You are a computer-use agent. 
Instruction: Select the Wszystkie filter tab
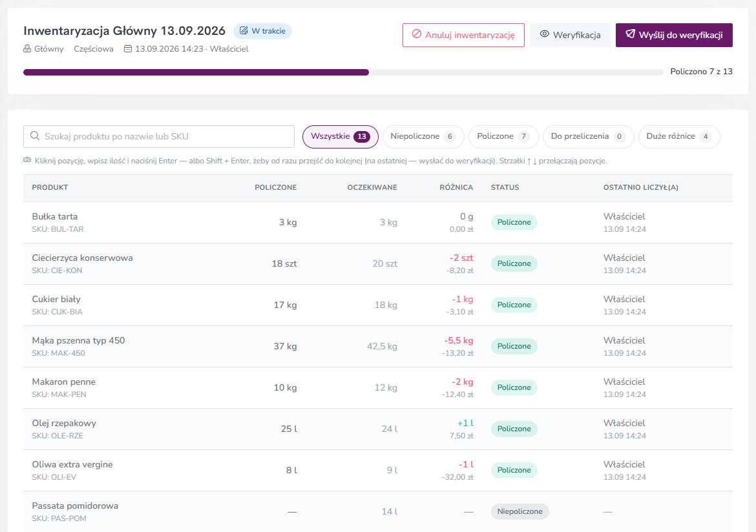(x=341, y=136)
